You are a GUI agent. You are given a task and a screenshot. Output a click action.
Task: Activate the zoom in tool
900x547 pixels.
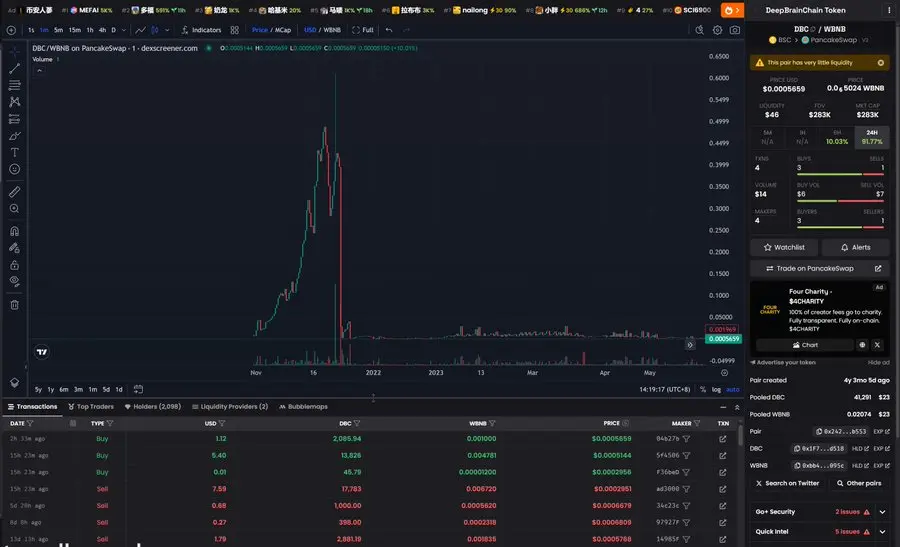point(14,209)
